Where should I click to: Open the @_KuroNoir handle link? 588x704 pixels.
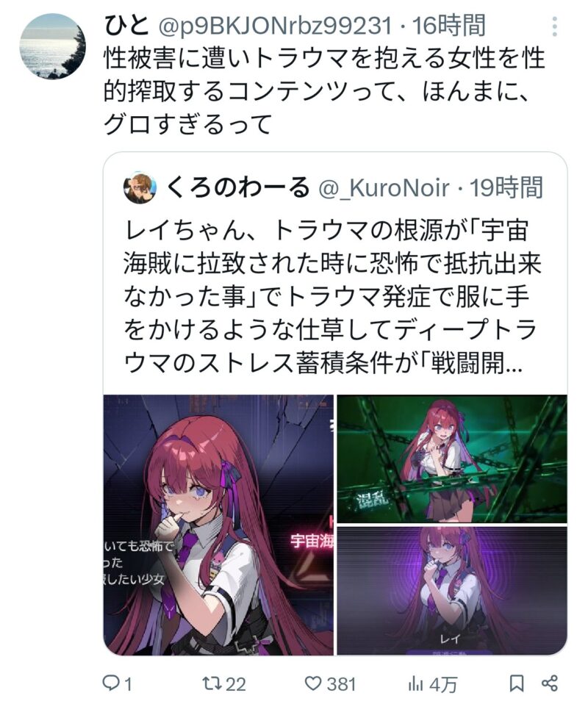tap(384, 187)
